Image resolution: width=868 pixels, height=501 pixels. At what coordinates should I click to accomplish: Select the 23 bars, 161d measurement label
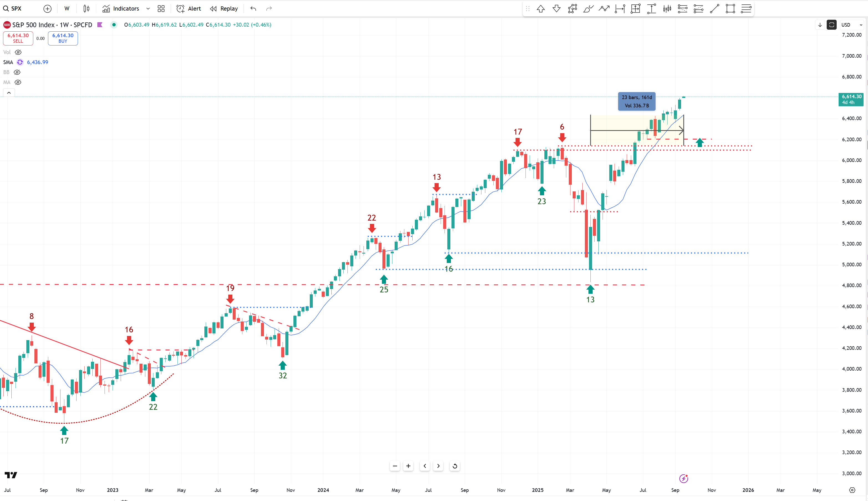(x=636, y=101)
